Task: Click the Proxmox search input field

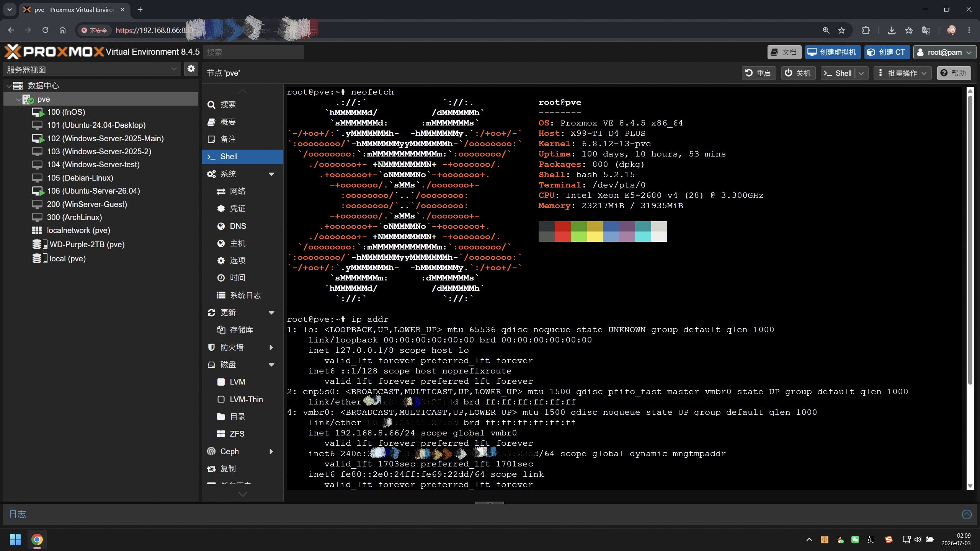Action: point(253,52)
